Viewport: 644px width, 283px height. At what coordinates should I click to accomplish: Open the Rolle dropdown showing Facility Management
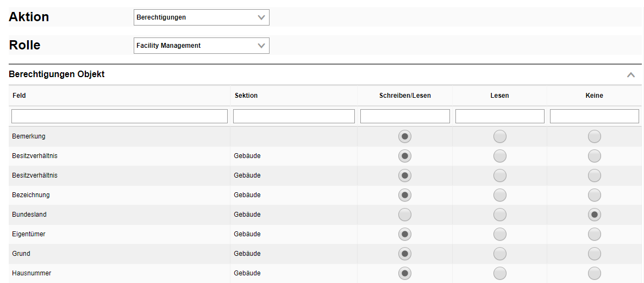point(201,46)
